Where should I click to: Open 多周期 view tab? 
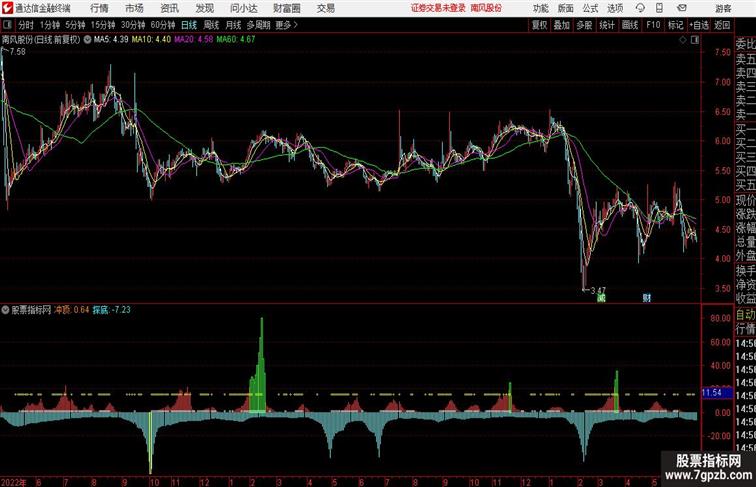pos(259,25)
